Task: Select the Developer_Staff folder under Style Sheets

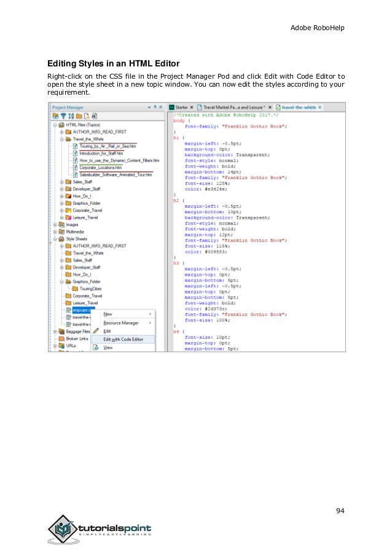Action: pos(86,267)
